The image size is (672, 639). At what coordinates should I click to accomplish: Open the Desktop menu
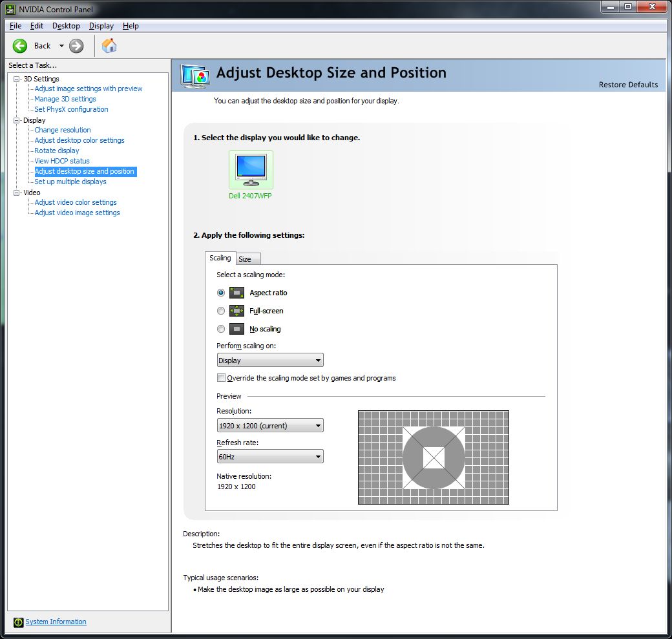click(66, 26)
